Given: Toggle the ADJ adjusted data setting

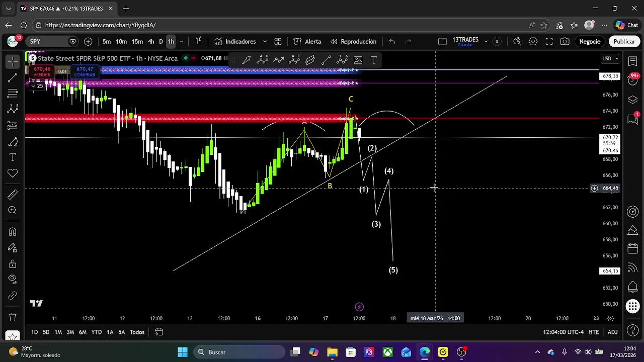Looking at the screenshot, I should tap(612, 332).
